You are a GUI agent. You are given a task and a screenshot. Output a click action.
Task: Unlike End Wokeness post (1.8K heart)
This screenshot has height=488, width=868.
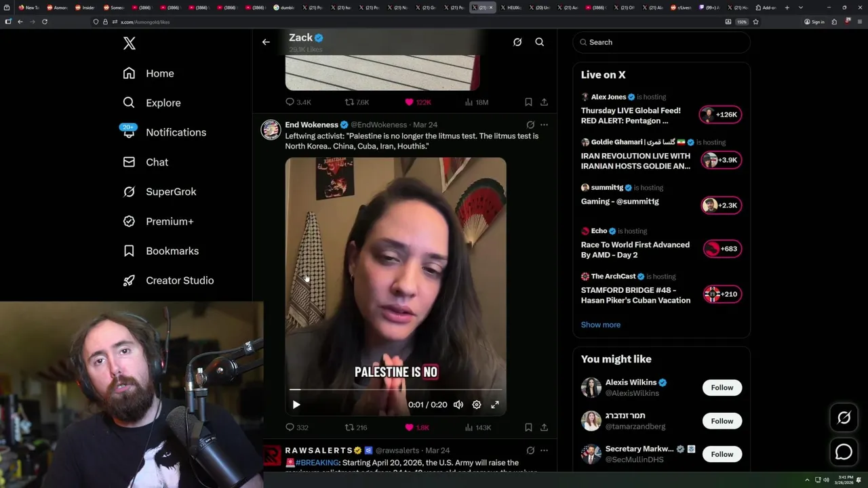pos(416,428)
